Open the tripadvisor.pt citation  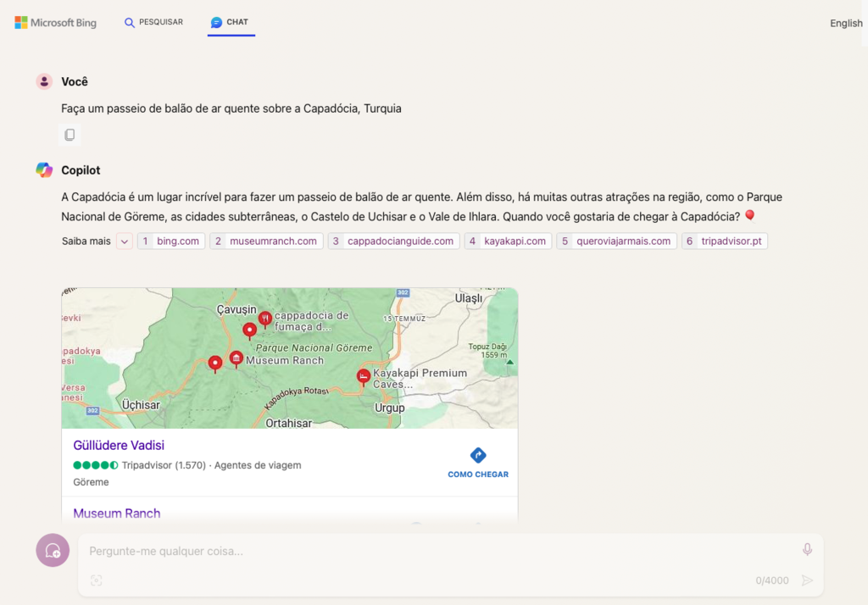[725, 241]
